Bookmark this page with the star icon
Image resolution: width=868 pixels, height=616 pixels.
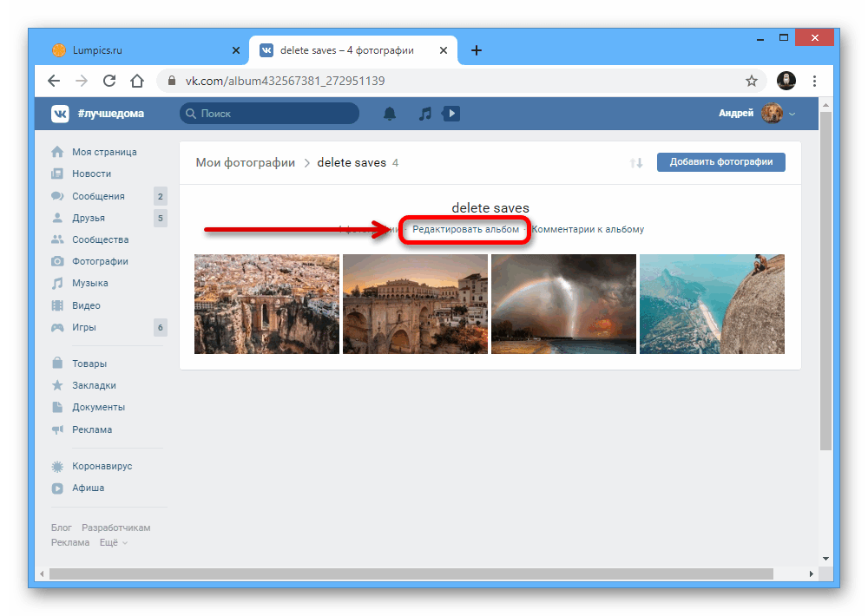pos(752,81)
